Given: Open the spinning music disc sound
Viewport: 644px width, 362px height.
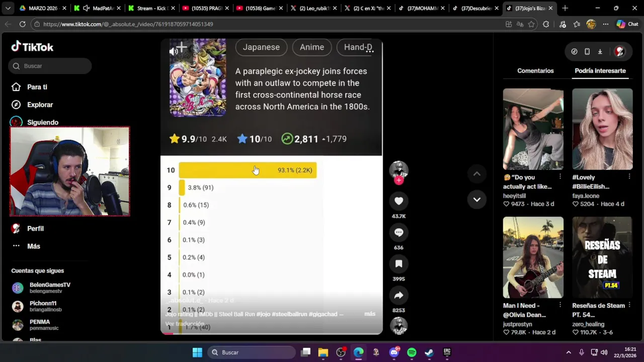Looking at the screenshot, I should (398, 326).
